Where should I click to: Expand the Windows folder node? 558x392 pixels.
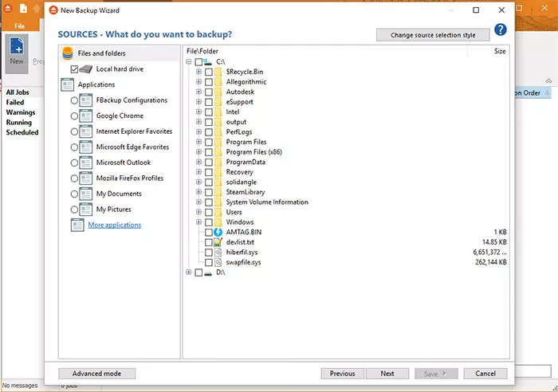(x=198, y=222)
